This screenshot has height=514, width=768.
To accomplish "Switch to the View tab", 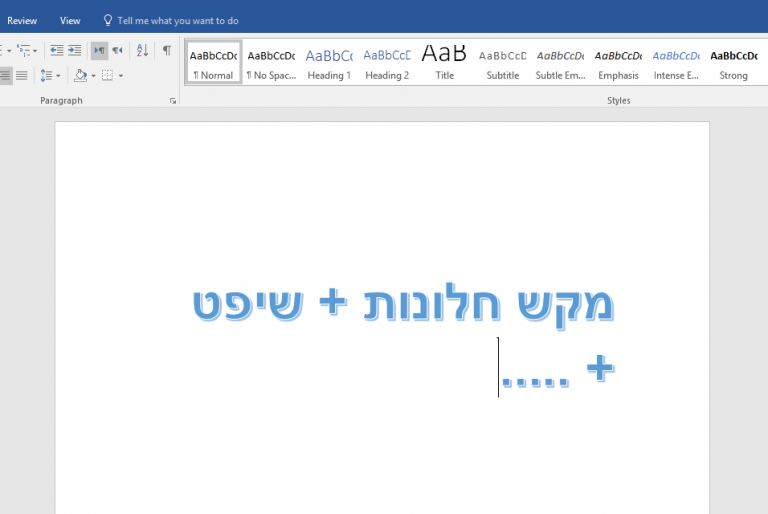I will (70, 21).
